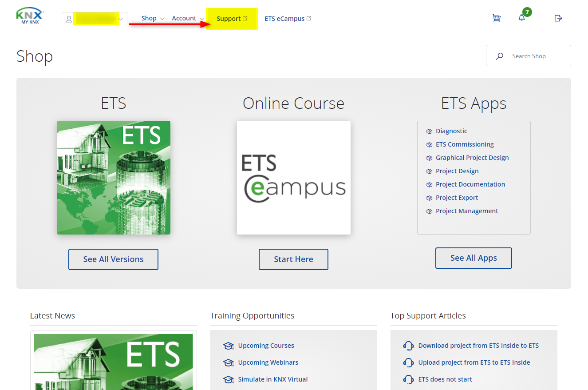Open the Shop dropdown menu
Viewport: 588px width, 390px height.
153,18
